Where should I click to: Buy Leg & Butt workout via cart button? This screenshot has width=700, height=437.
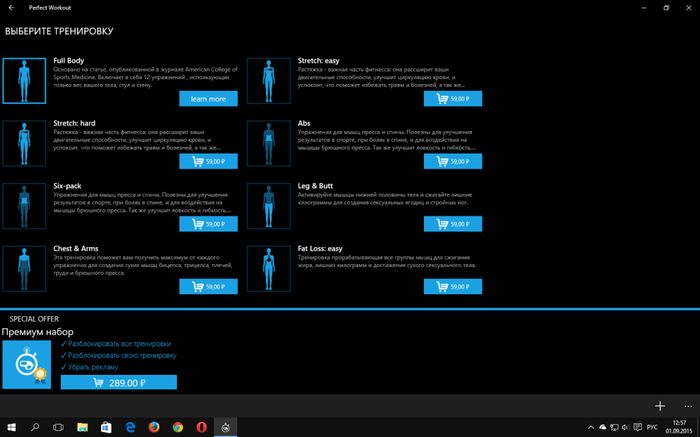click(452, 224)
